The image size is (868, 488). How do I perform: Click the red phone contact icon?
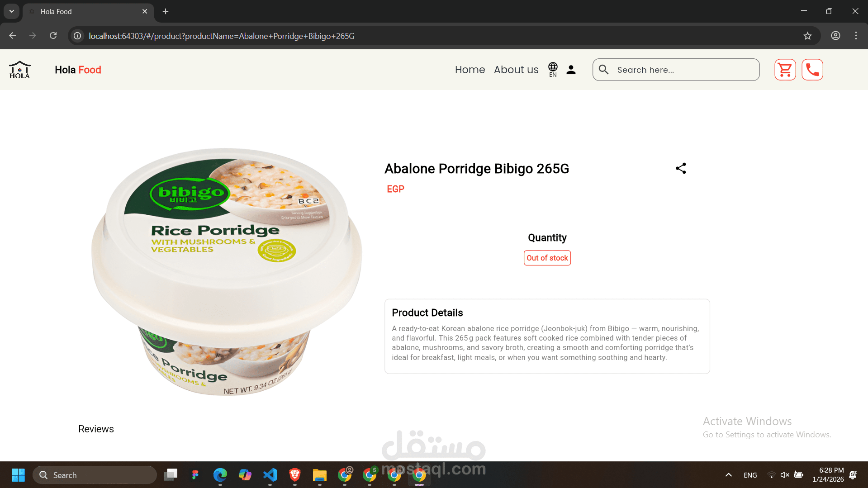812,70
